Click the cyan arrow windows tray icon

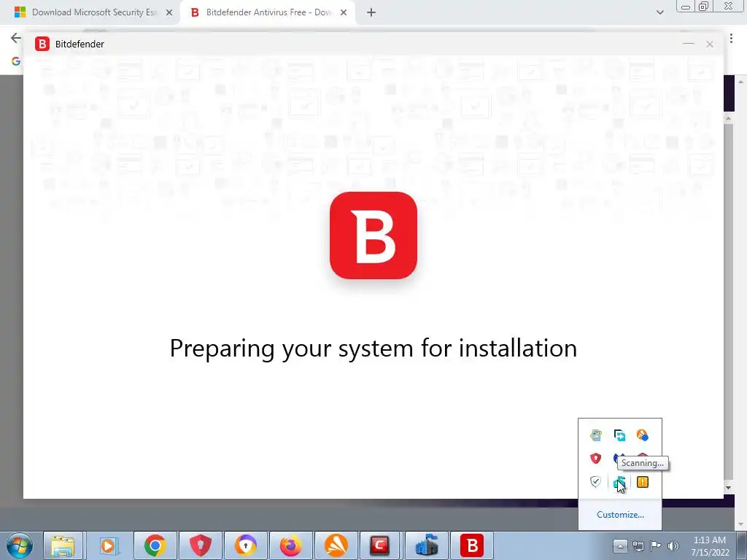tap(619, 435)
